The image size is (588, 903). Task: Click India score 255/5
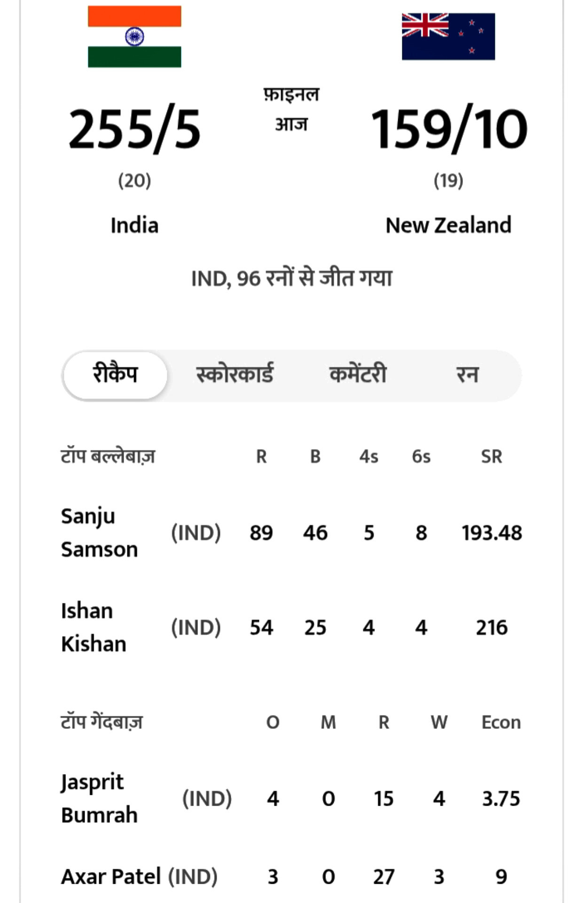134,129
